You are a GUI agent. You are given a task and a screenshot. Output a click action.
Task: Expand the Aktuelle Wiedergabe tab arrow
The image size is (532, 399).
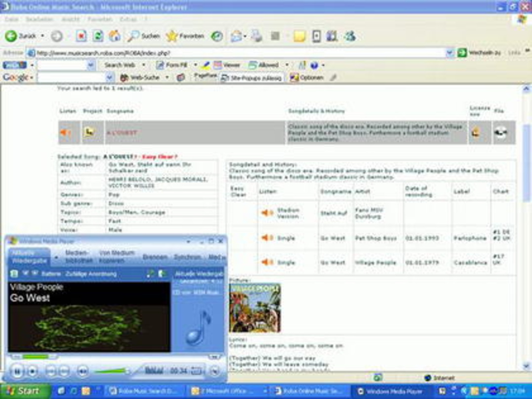(x=56, y=257)
